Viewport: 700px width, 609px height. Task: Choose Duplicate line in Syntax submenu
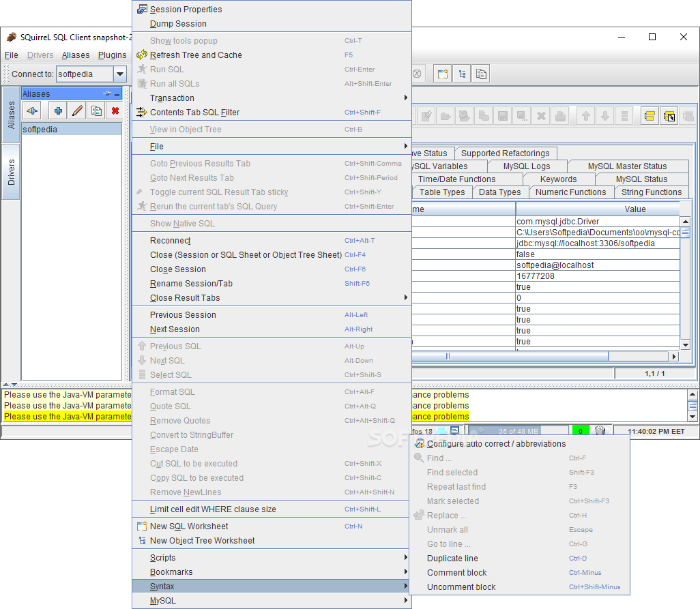519,558
